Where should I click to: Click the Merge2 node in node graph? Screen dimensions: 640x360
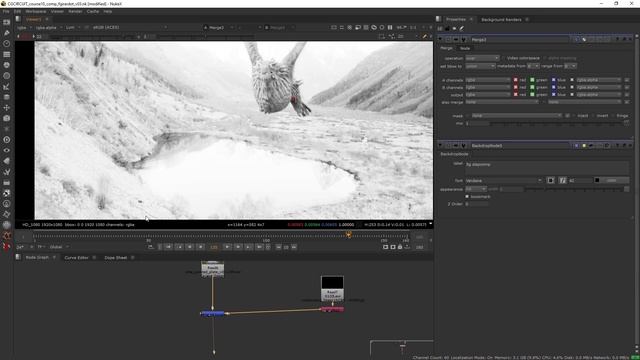212,313
